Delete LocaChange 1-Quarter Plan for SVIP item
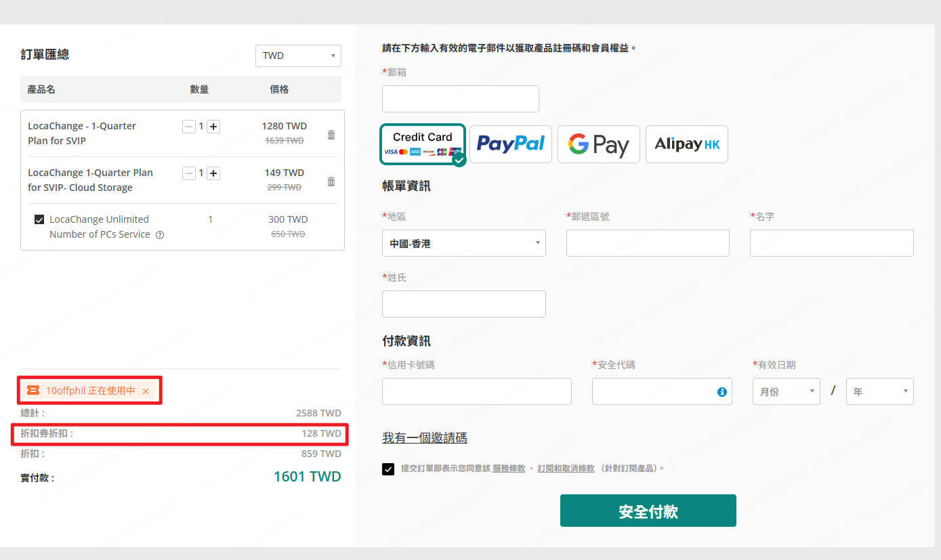The image size is (941, 560). tap(331, 135)
